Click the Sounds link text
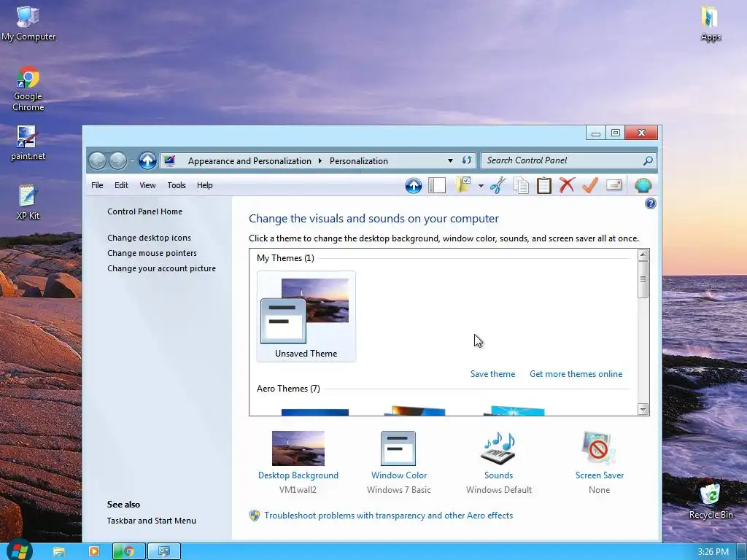 [498, 475]
